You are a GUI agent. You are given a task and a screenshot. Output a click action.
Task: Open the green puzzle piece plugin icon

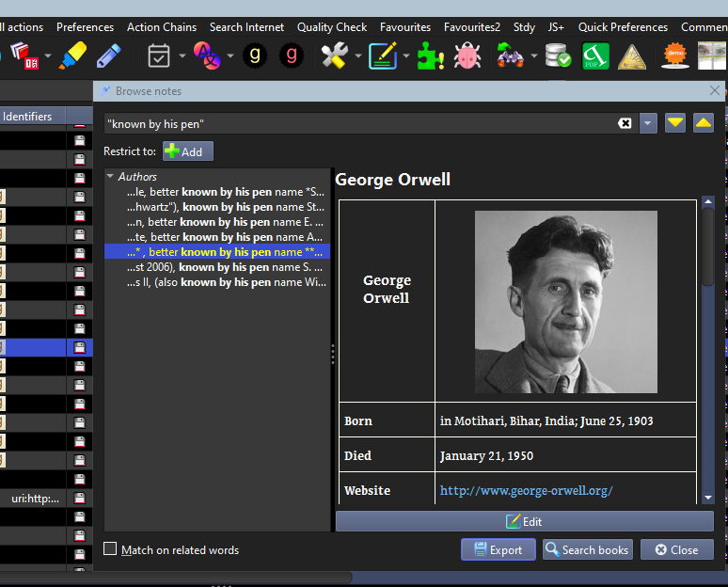click(x=431, y=56)
